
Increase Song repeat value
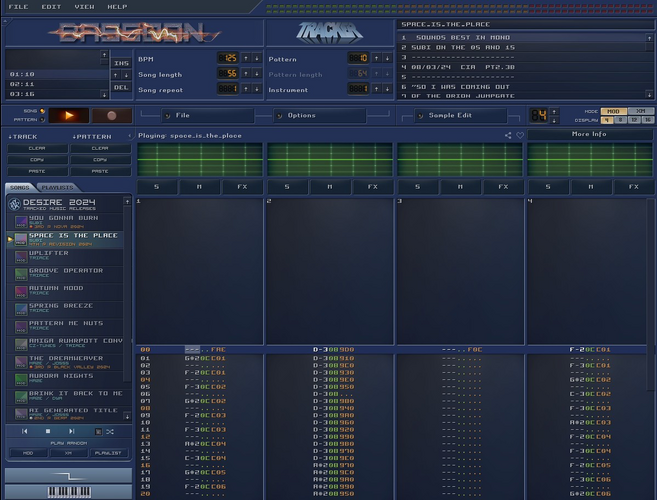pyautogui.click(x=246, y=89)
